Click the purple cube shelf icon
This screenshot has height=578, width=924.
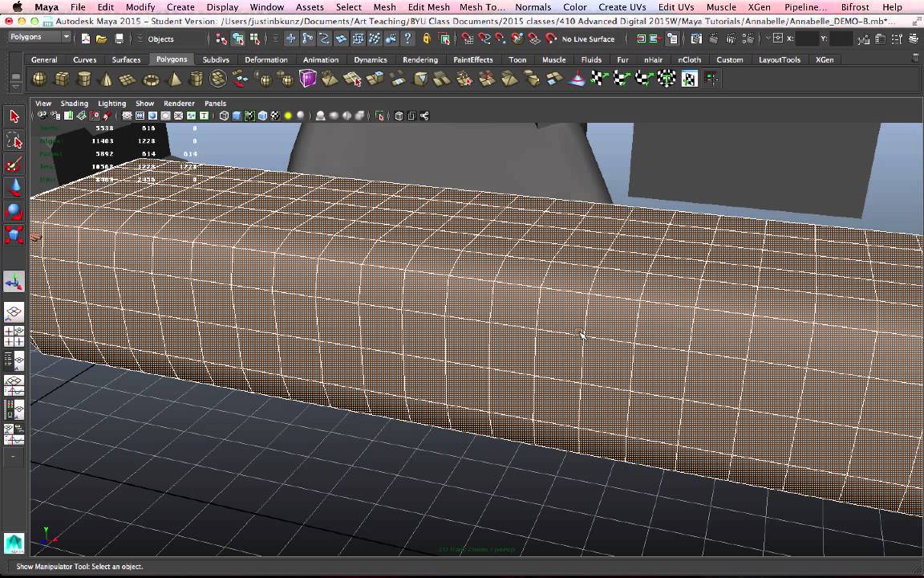point(308,79)
